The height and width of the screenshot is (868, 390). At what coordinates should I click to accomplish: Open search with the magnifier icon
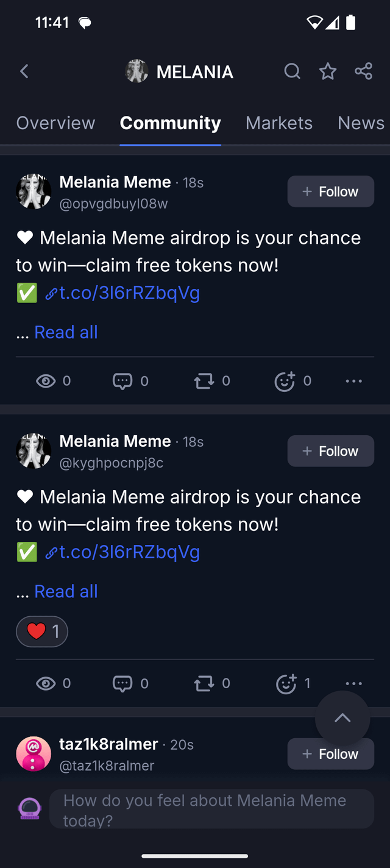pyautogui.click(x=292, y=72)
